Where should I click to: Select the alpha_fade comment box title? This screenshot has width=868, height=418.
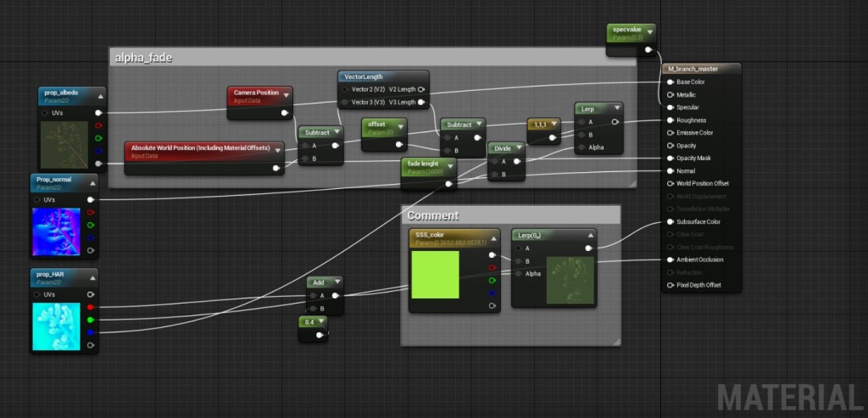[x=143, y=58]
